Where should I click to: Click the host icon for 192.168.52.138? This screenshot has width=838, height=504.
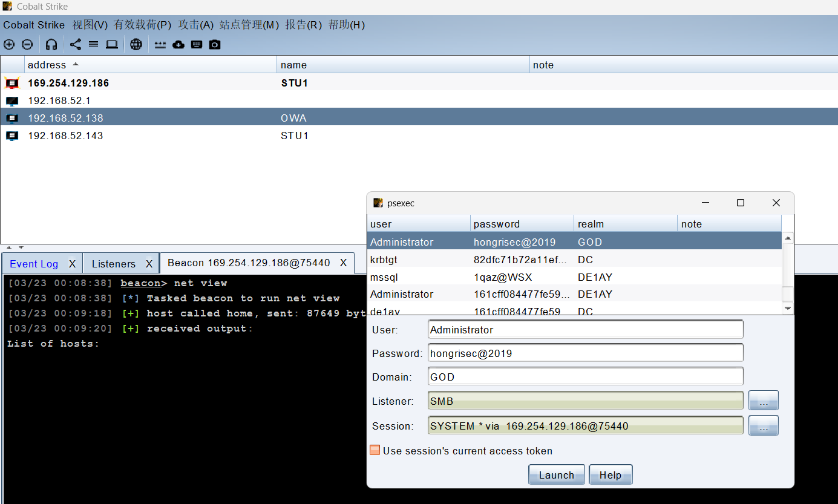click(x=12, y=118)
